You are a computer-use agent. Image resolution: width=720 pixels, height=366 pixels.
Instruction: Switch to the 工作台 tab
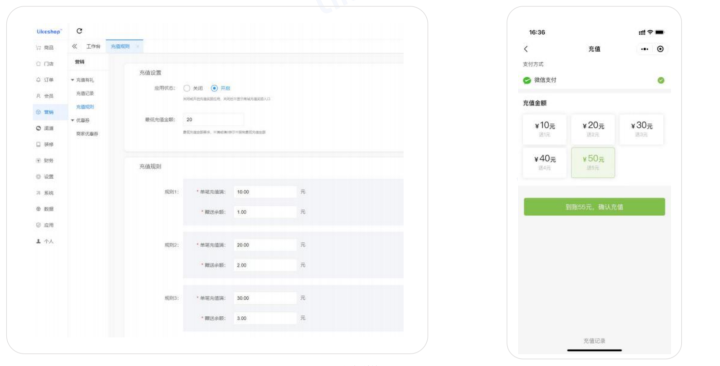[93, 46]
